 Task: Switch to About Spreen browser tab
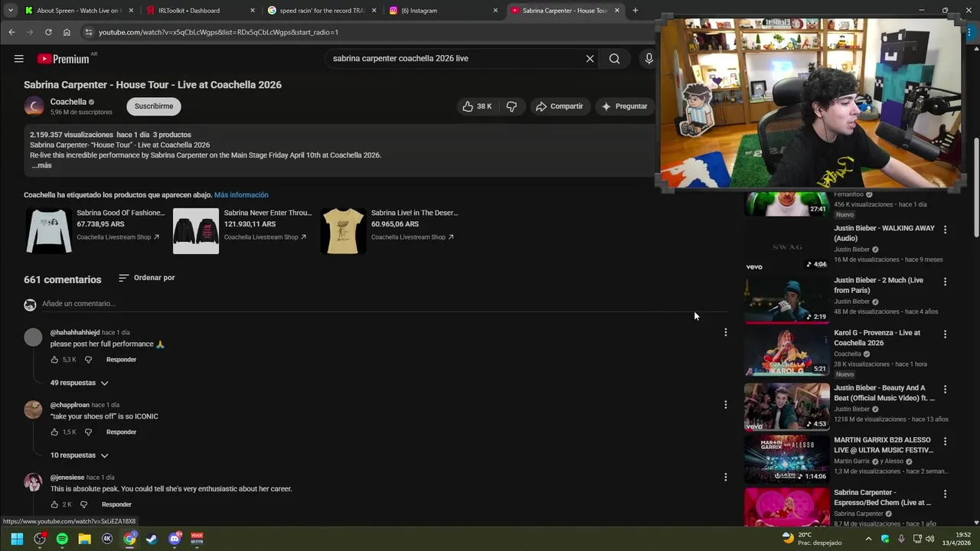point(79,11)
